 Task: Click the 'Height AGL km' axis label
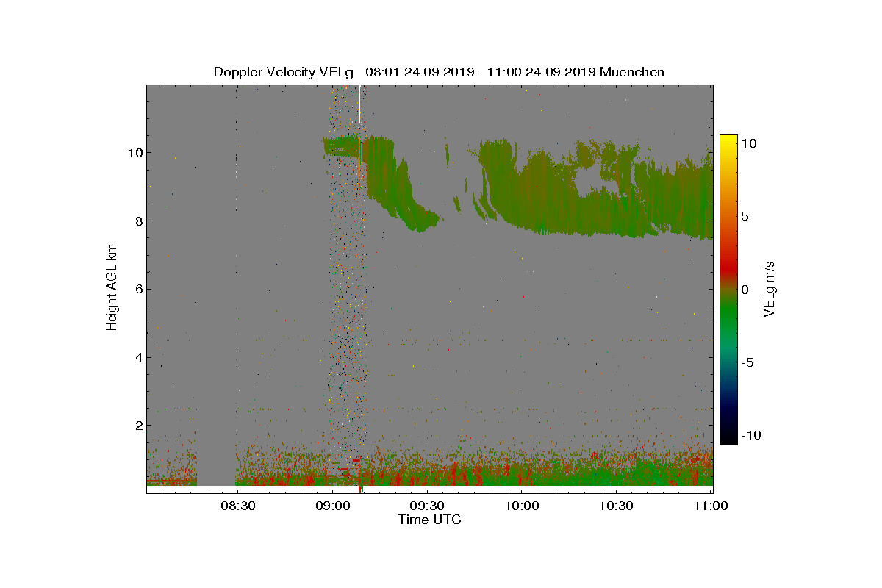click(112, 287)
